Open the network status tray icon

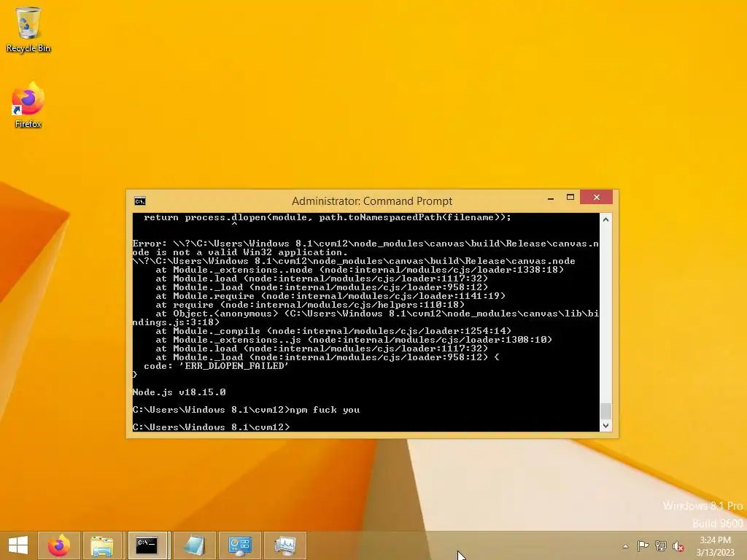660,545
